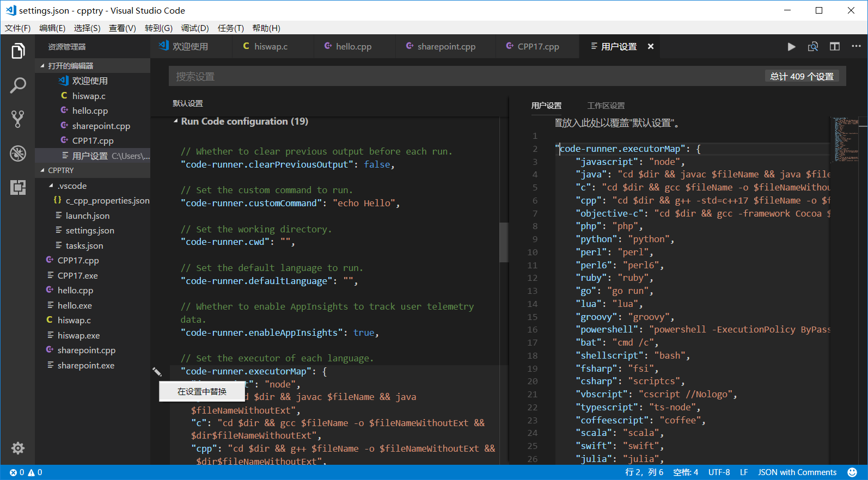
Task: Click the default settings scrollbar thumb
Action: (504, 242)
